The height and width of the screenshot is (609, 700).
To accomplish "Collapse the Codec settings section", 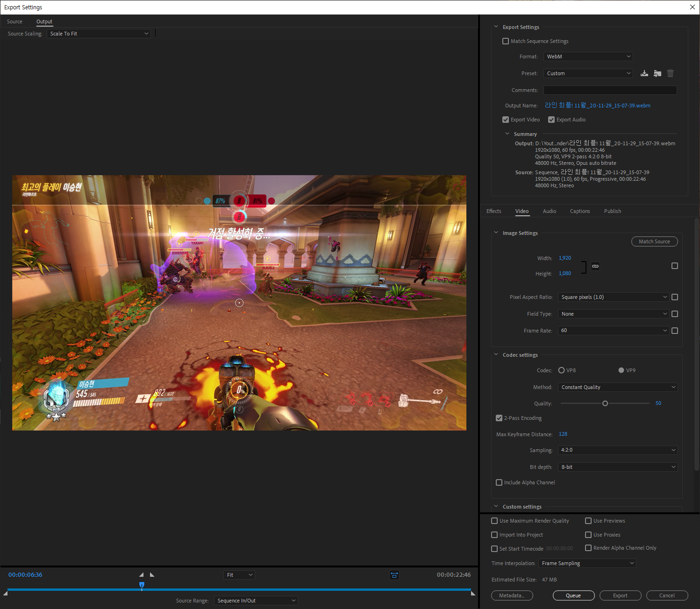I will tap(496, 354).
